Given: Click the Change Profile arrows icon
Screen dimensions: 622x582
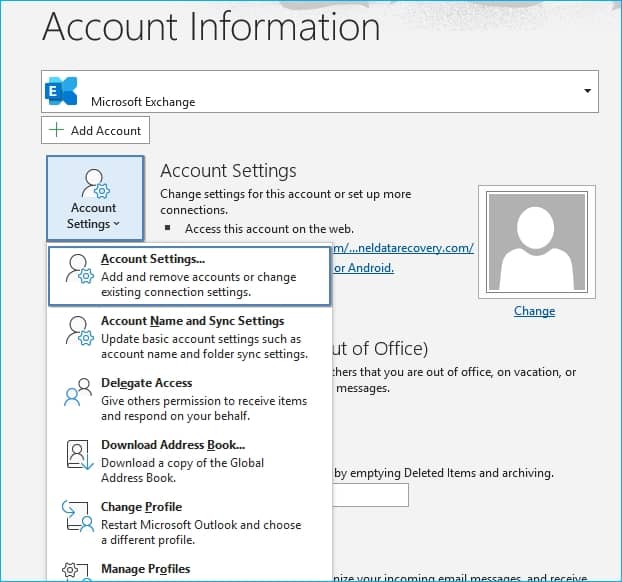Looking at the screenshot, I should [78, 516].
